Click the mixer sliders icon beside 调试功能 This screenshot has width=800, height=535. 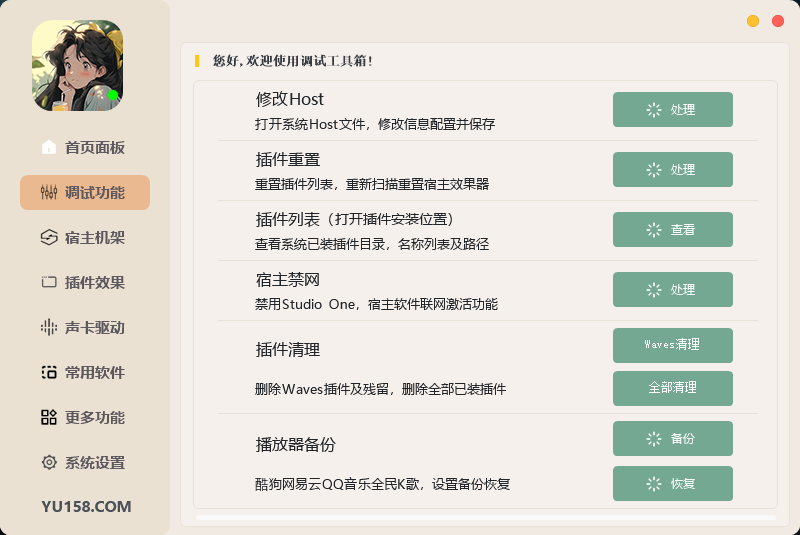[48, 192]
